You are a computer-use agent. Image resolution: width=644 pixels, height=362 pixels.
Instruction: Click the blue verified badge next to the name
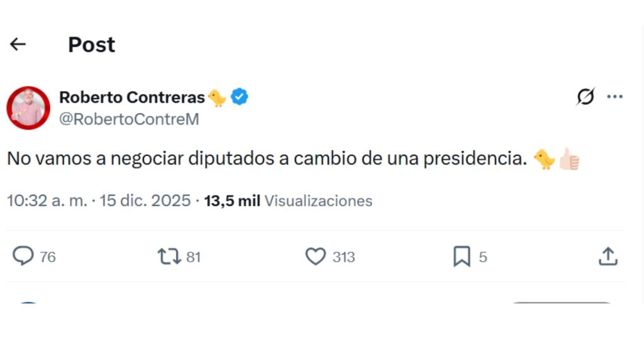240,97
